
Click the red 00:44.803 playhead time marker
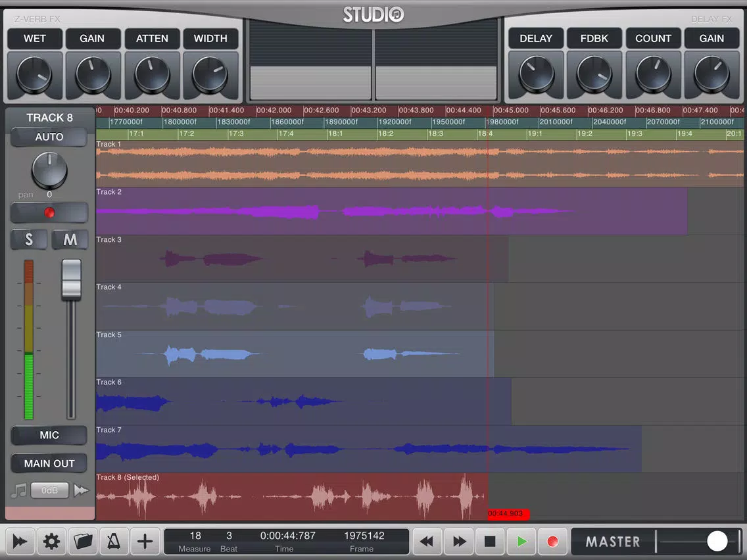pyautogui.click(x=508, y=514)
